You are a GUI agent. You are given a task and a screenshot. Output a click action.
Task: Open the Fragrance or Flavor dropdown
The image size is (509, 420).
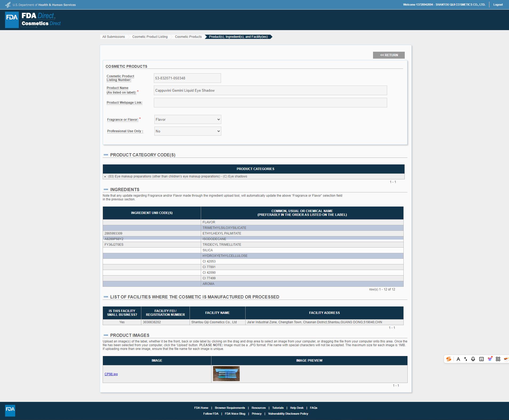pyautogui.click(x=188, y=119)
